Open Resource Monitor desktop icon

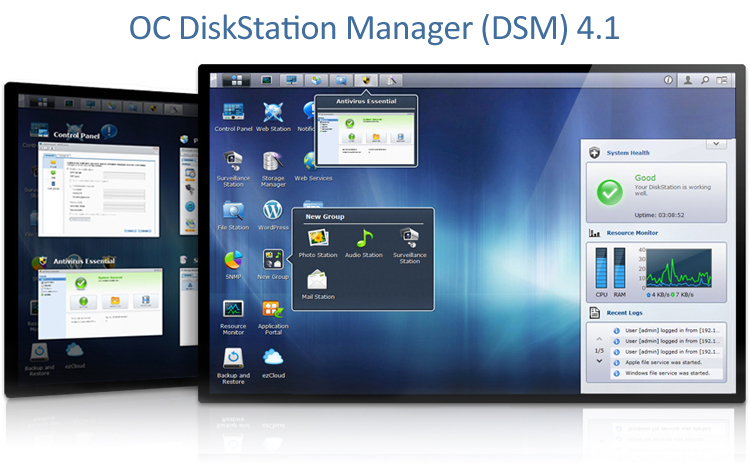tap(233, 317)
